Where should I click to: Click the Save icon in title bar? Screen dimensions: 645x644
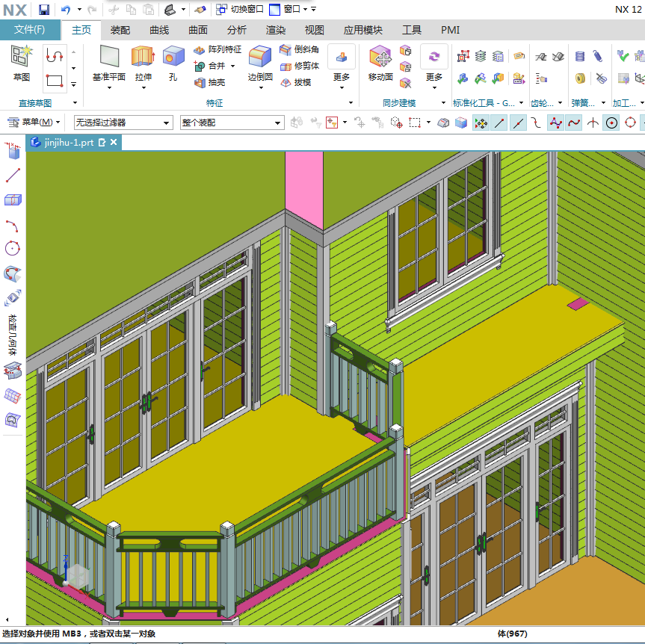(43, 10)
